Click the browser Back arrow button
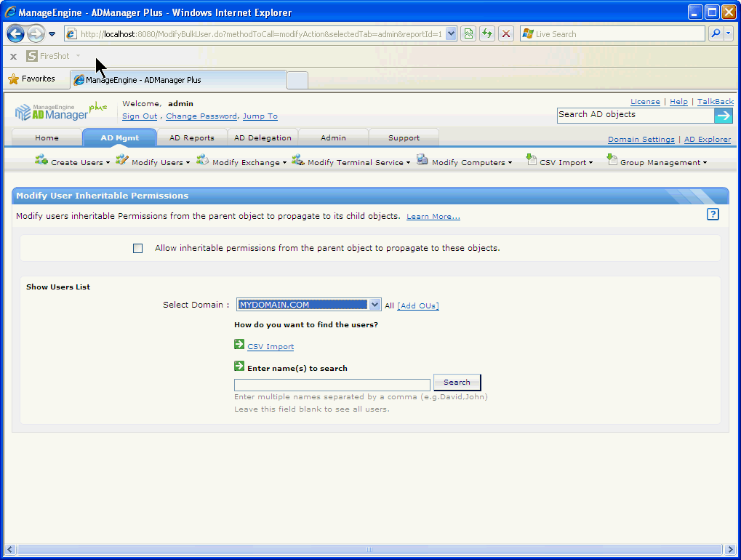741x560 pixels. pos(15,33)
